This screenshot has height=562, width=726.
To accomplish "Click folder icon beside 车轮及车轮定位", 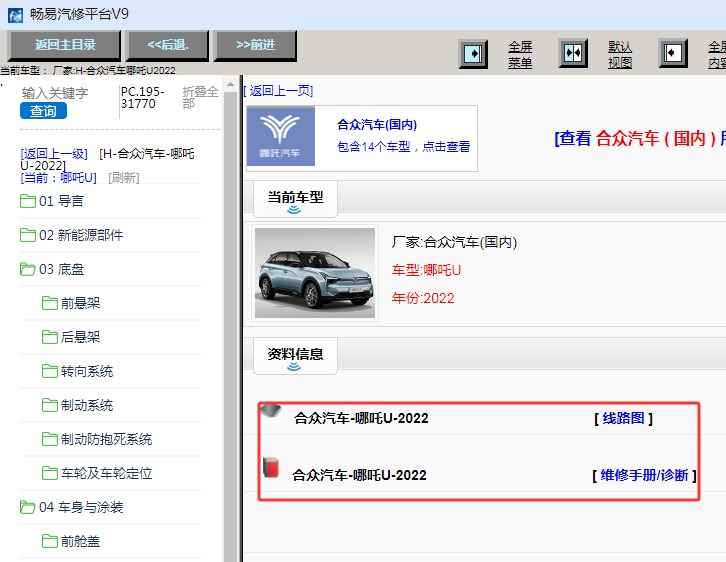I will (50, 473).
